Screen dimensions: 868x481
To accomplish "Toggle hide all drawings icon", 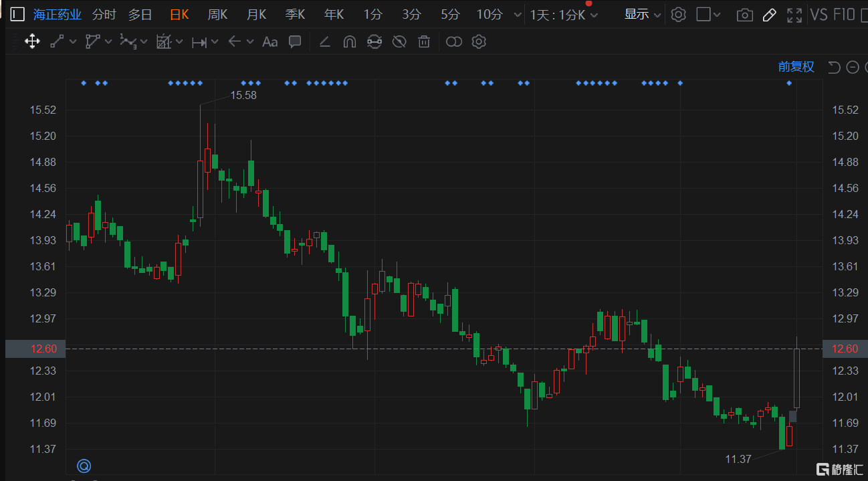I will [x=399, y=42].
